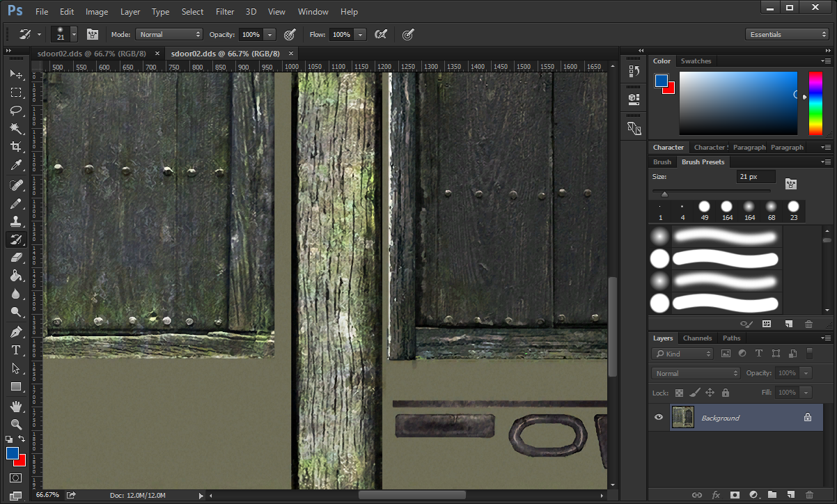Switch to the Swatches tab
The image size is (837, 504).
tap(696, 61)
